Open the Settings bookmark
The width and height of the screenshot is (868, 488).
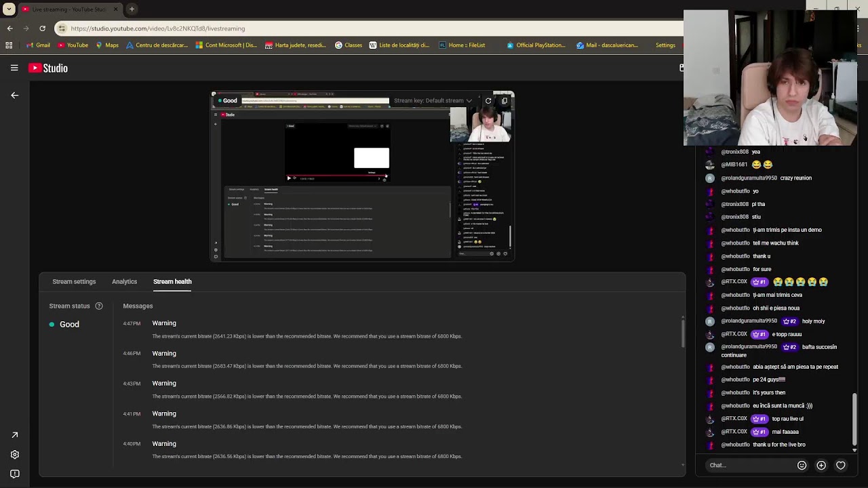click(665, 45)
